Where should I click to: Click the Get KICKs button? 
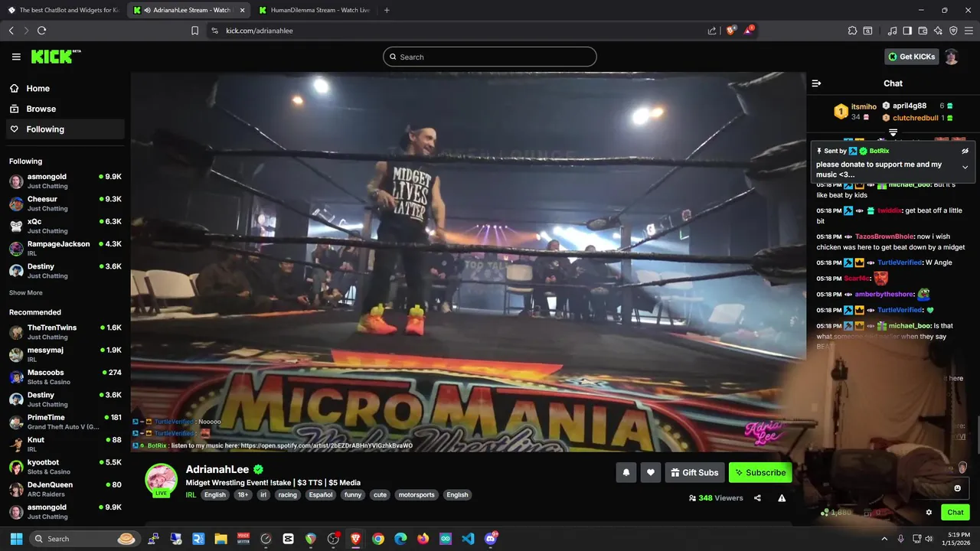[x=912, y=57]
